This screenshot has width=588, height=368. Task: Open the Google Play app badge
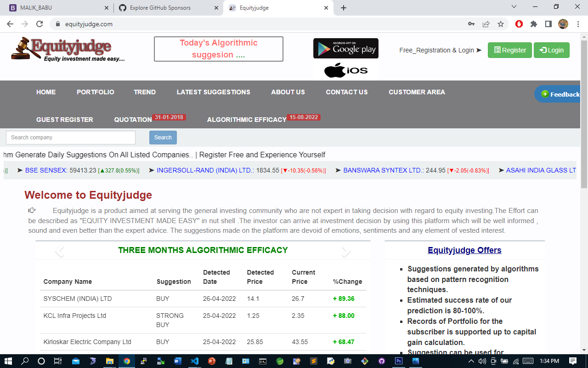coord(345,48)
